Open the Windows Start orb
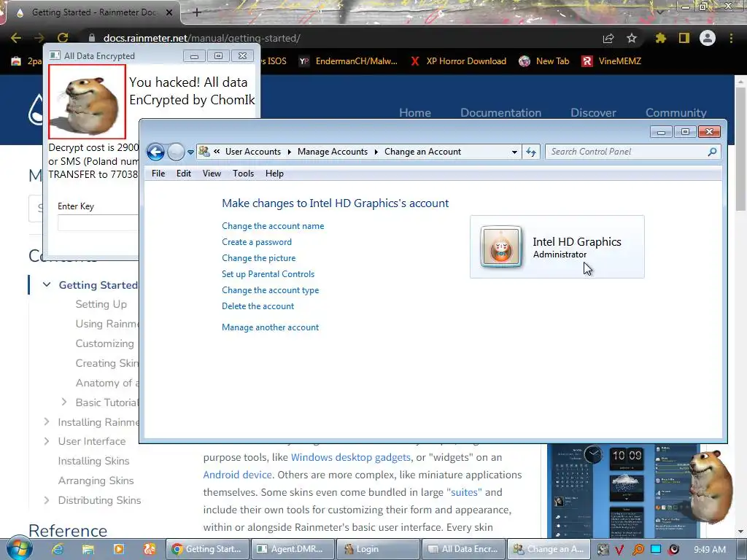Screen dimensions: 747x560 pyautogui.click(x=19, y=548)
